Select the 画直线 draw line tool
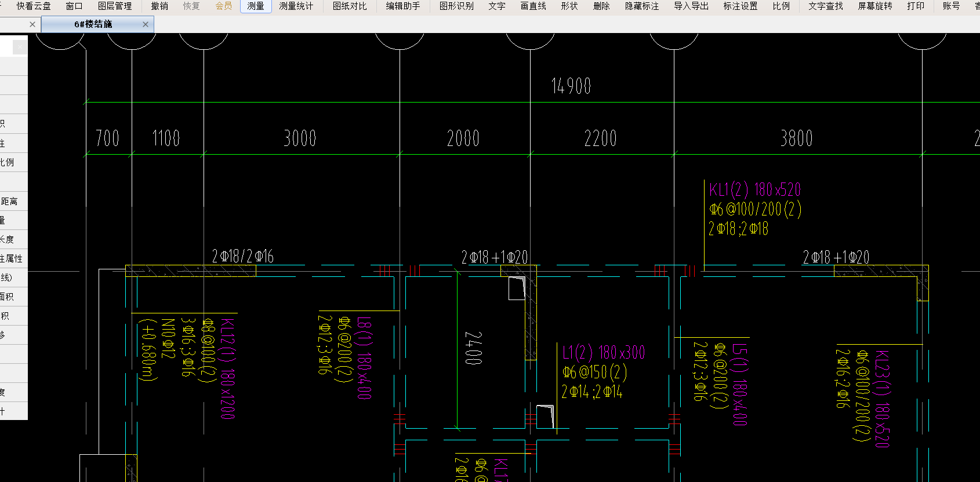 tap(533, 6)
